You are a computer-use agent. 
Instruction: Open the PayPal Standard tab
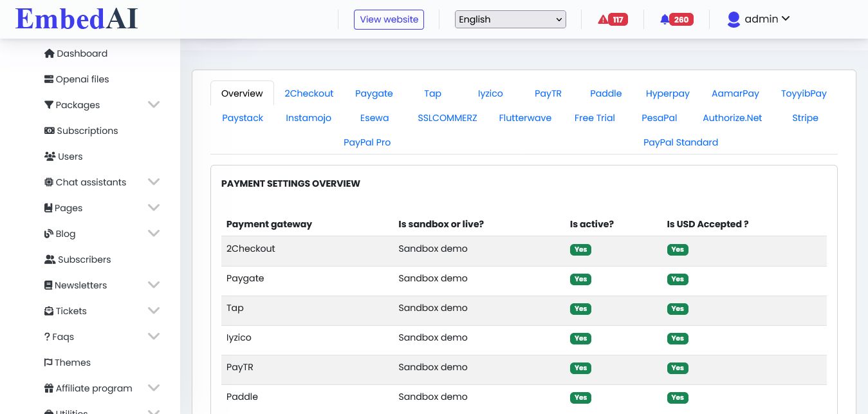coord(681,142)
